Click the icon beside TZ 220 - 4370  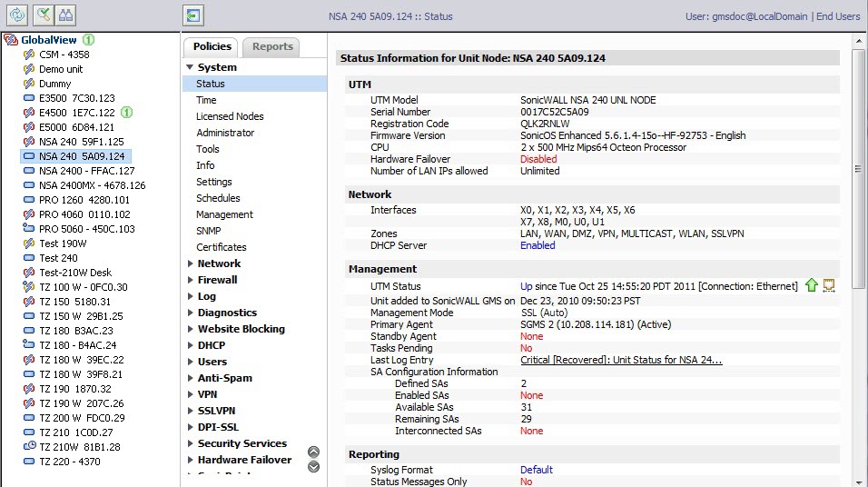(29, 461)
